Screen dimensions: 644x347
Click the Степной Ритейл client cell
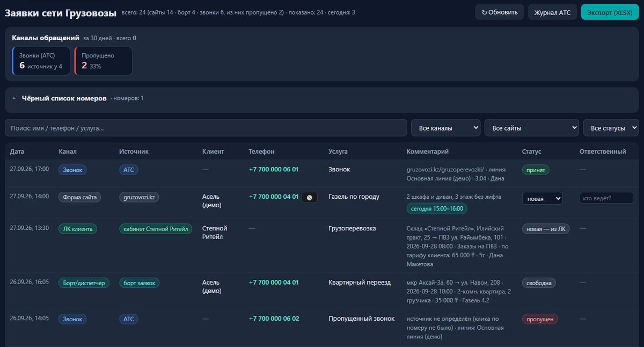pos(215,233)
